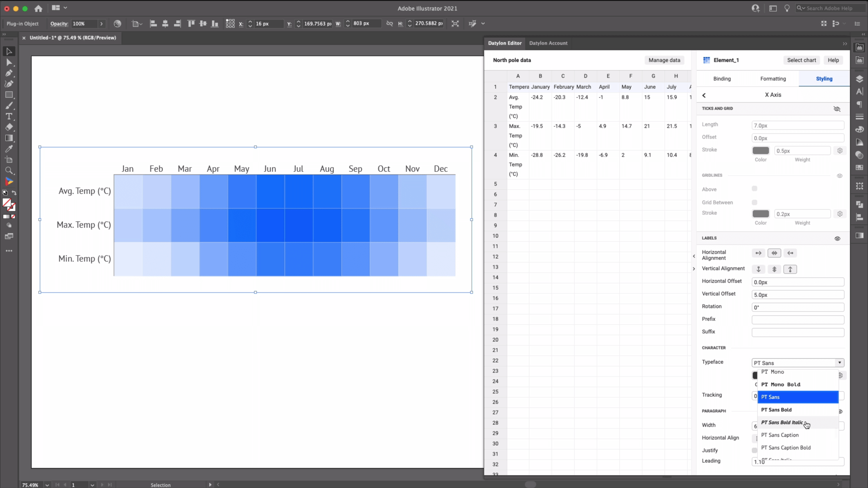The image size is (868, 488).
Task: Open the Typeface dropdown
Action: [x=839, y=363]
